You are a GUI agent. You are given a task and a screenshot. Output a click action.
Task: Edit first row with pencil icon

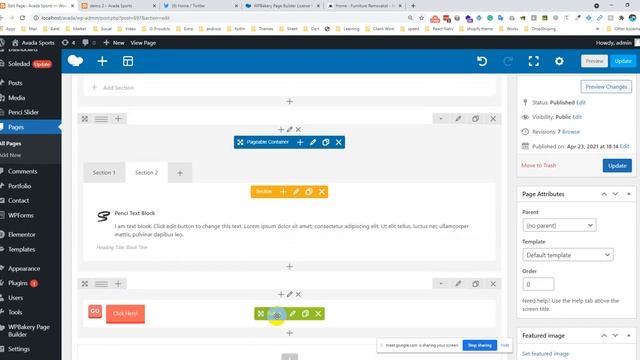pos(458,119)
